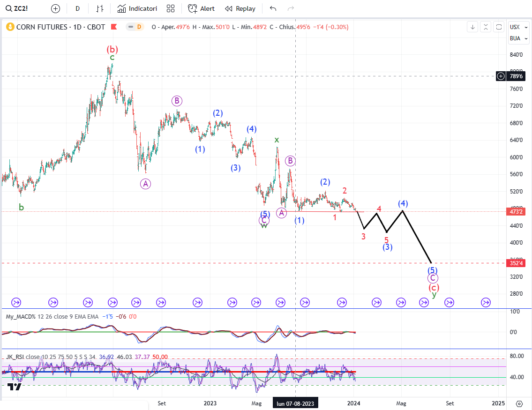Image resolution: width=532 pixels, height=410 pixels.
Task: Open the D timeframe selector in the toolbar
Action: [77, 8]
